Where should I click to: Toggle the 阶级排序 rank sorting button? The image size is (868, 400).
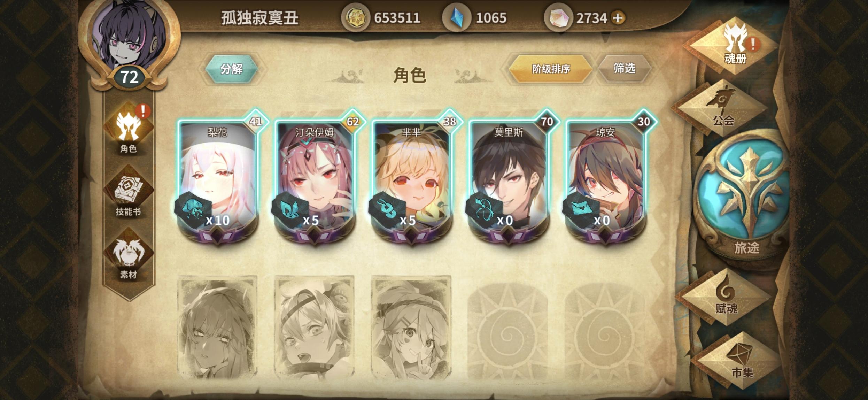click(x=550, y=69)
